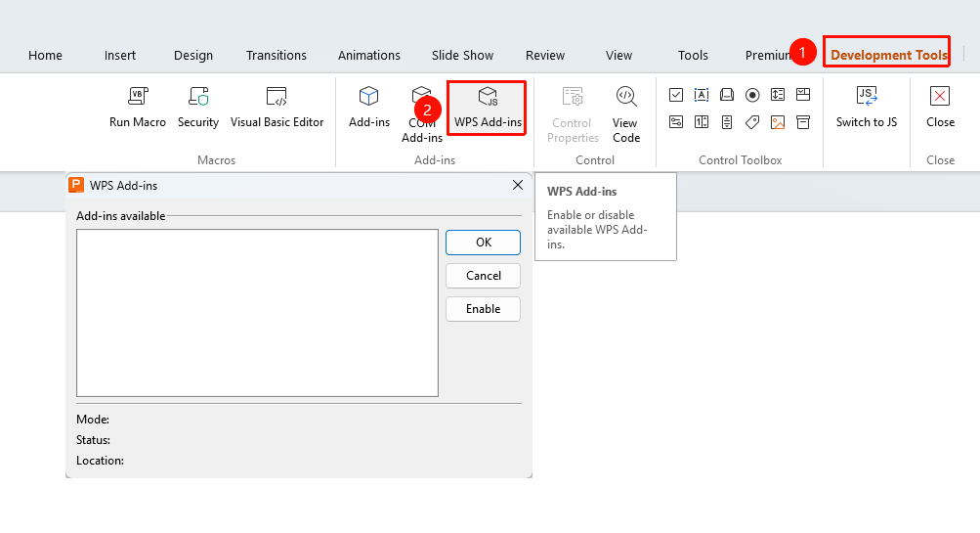This screenshot has height=533, width=980.
Task: Open the macro Security settings
Action: pyautogui.click(x=198, y=107)
